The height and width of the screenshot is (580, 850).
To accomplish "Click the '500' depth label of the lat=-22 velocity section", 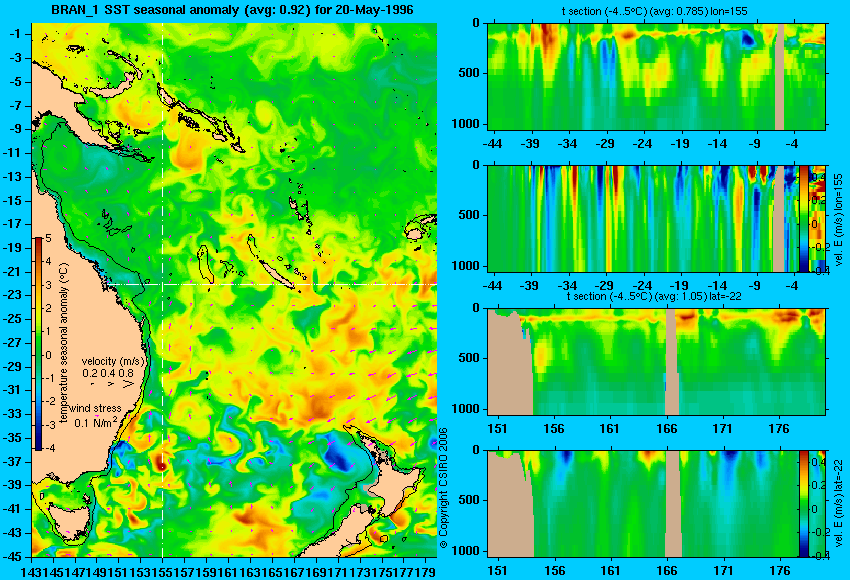I will point(469,500).
